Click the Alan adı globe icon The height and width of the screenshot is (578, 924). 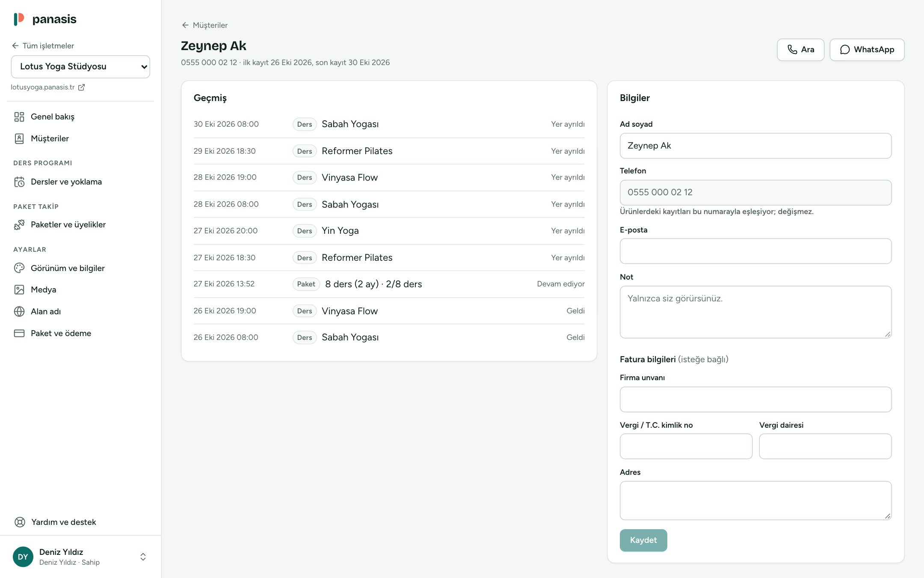pyautogui.click(x=19, y=312)
